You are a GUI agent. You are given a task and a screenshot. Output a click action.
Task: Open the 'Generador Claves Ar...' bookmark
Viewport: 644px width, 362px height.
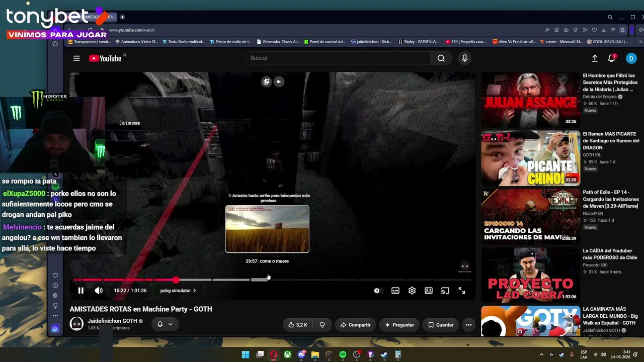tap(278, 42)
